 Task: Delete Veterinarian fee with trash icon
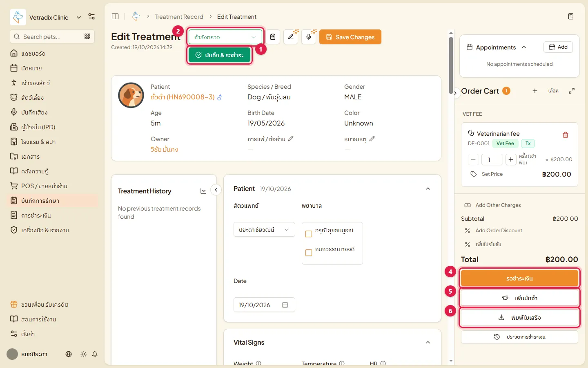point(566,135)
